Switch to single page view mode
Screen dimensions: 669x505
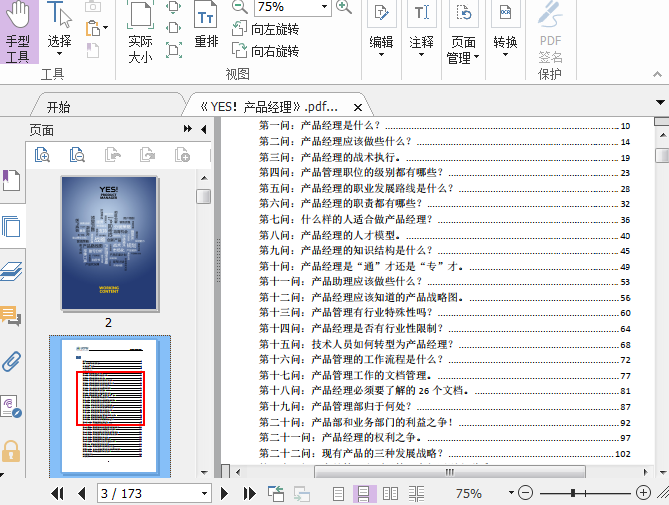[338, 494]
